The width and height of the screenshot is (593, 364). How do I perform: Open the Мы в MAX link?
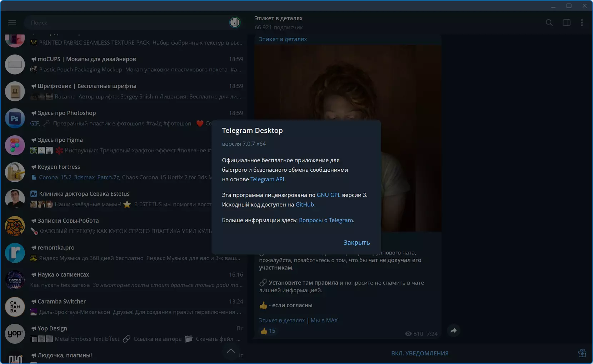point(324,320)
